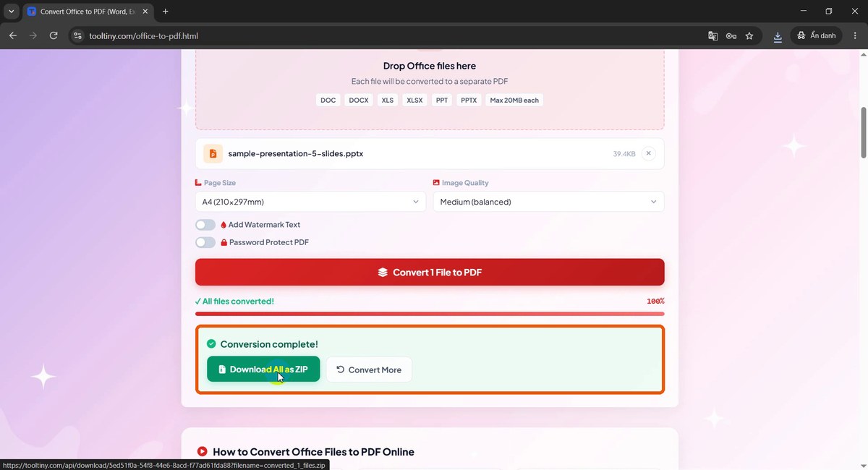Screen dimensions: 868x470
Task: Open site information icon in address bar
Action: (x=78, y=35)
